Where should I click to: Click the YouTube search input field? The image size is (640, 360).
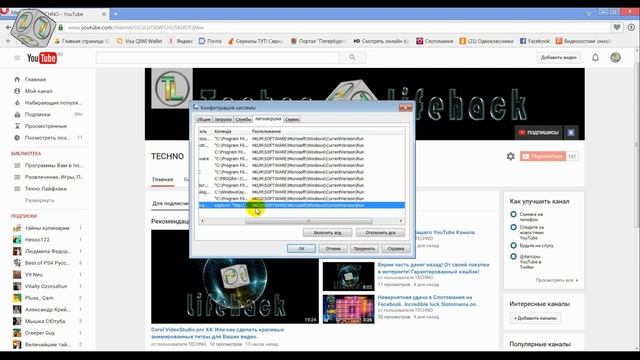pyautogui.click(x=218, y=58)
